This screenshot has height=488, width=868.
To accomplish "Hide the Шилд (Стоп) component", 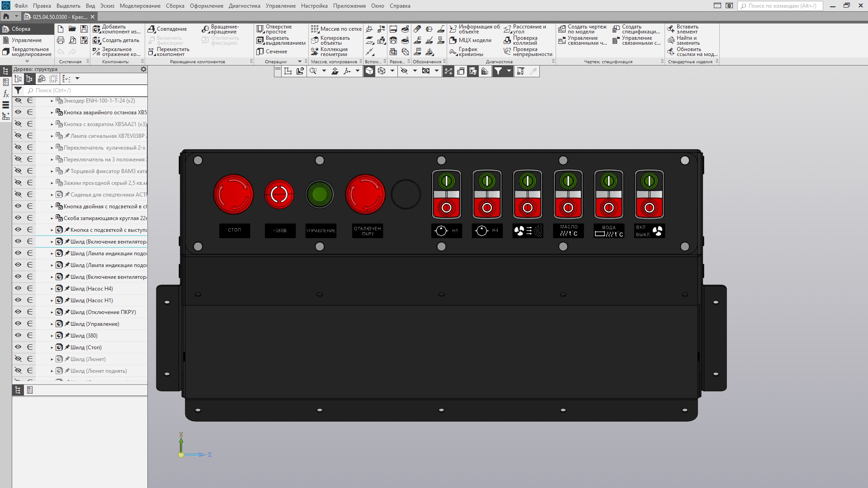I will pyautogui.click(x=18, y=347).
